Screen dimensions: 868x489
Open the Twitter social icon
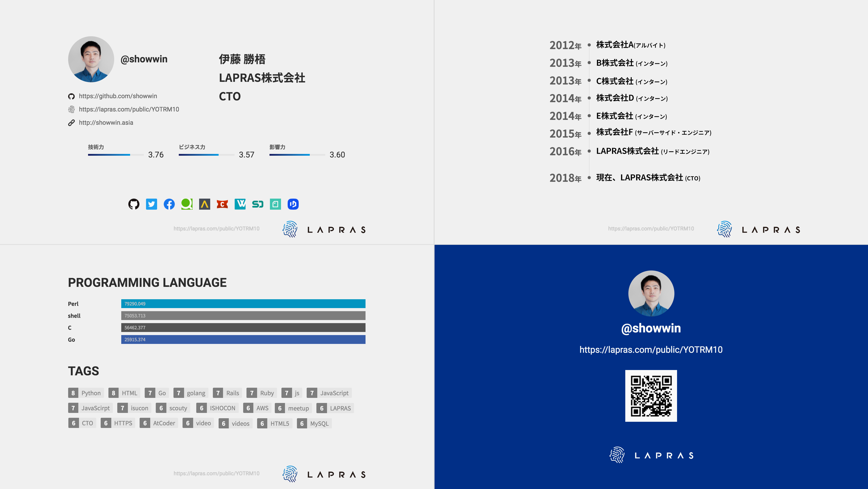[x=151, y=204]
